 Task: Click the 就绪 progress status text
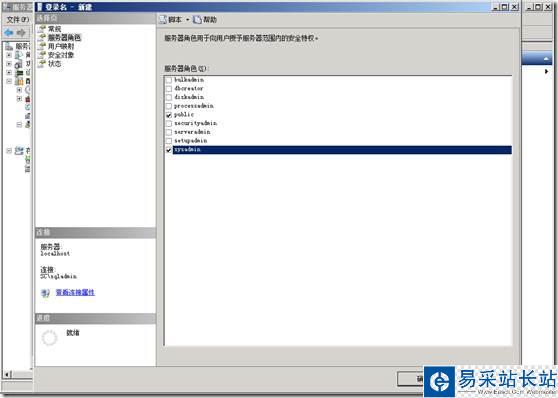click(73, 333)
